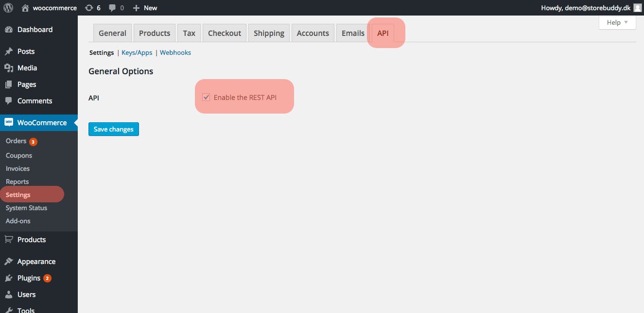The height and width of the screenshot is (313, 644).
Task: Open the Webhooks section link
Action: coord(175,52)
